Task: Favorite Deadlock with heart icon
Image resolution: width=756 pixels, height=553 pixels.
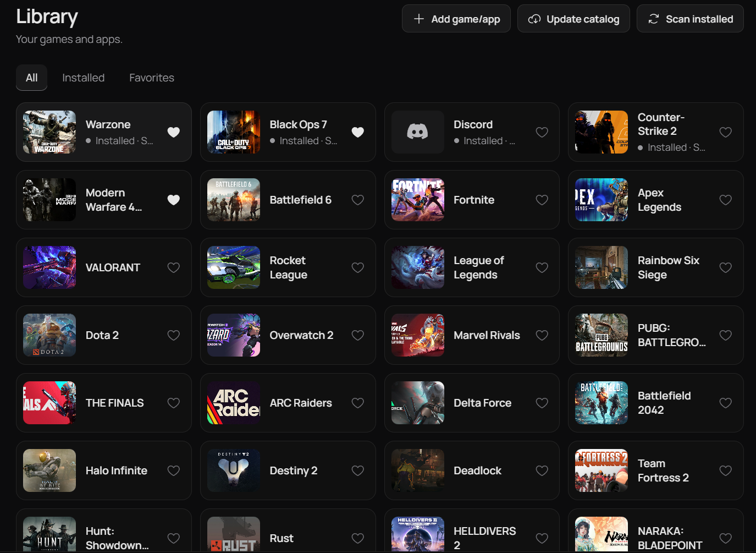Action: [542, 470]
